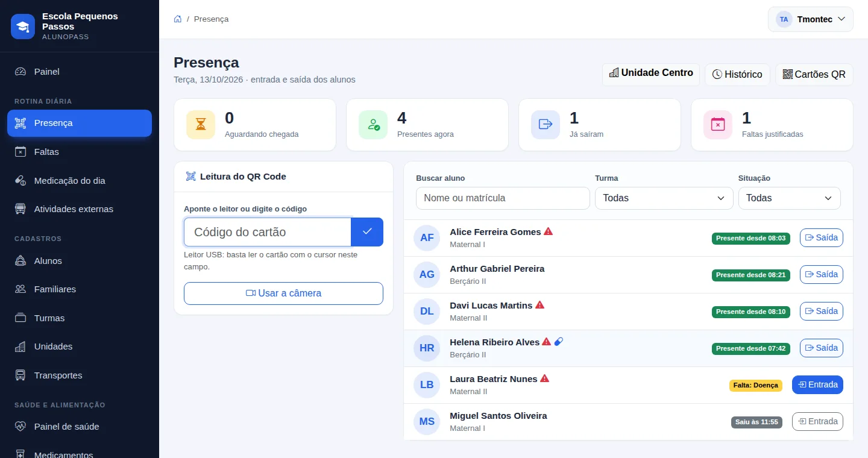868x458 pixels.
Task: Click the alert triangle next to Alice Ferreira Gomes
Action: (548, 231)
